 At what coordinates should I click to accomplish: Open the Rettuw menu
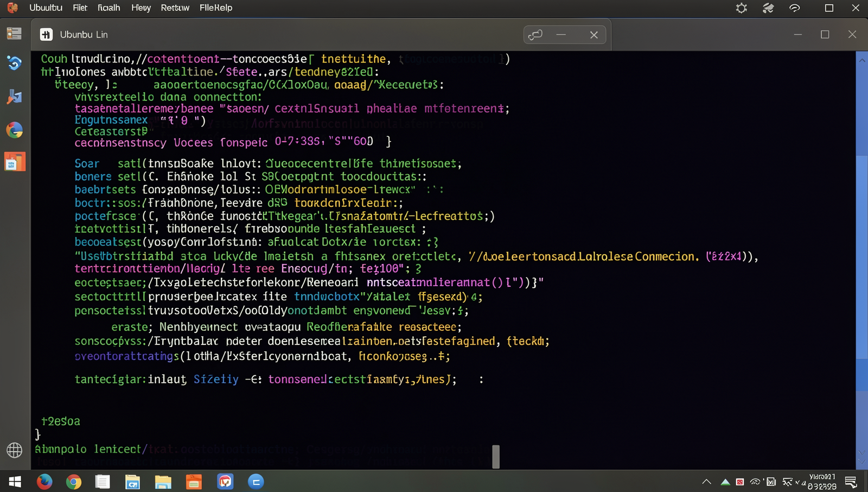click(175, 8)
